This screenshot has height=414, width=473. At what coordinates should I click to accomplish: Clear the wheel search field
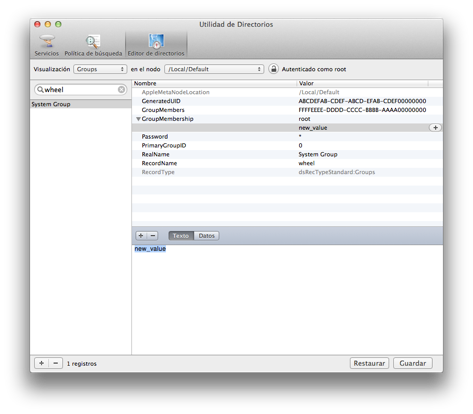pyautogui.click(x=121, y=89)
